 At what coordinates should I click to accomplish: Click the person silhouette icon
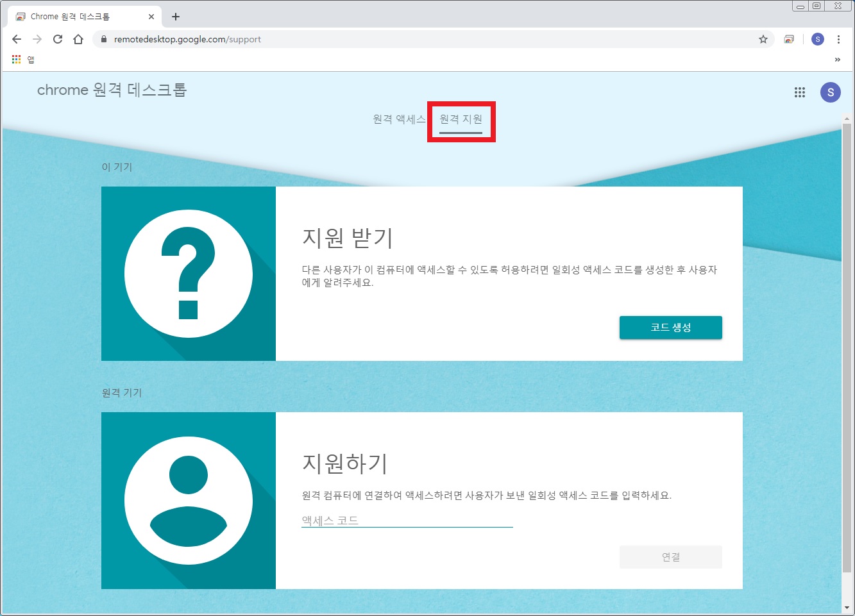(189, 501)
